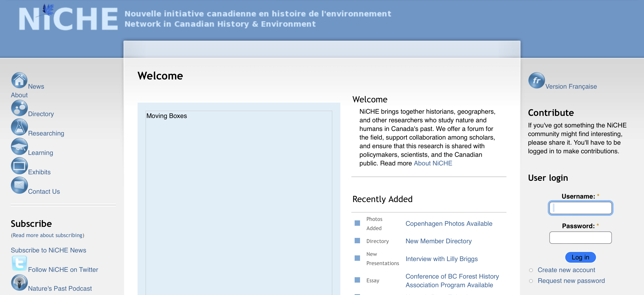
Task: Open the Directory bubbles icon
Action: coord(19,108)
